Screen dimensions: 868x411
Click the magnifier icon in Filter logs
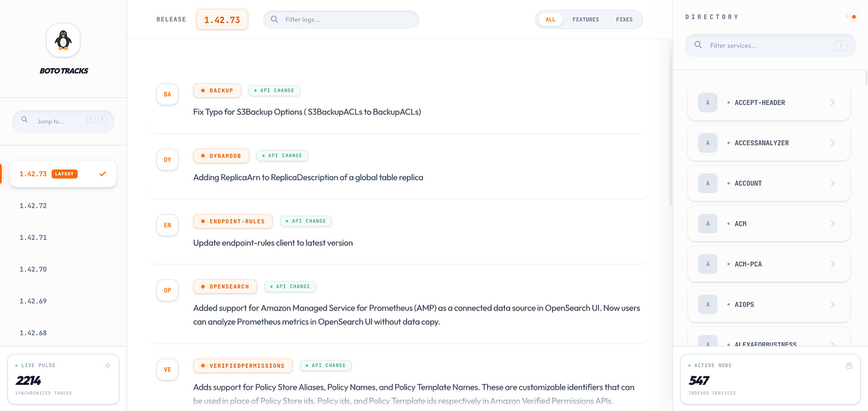pyautogui.click(x=275, y=19)
